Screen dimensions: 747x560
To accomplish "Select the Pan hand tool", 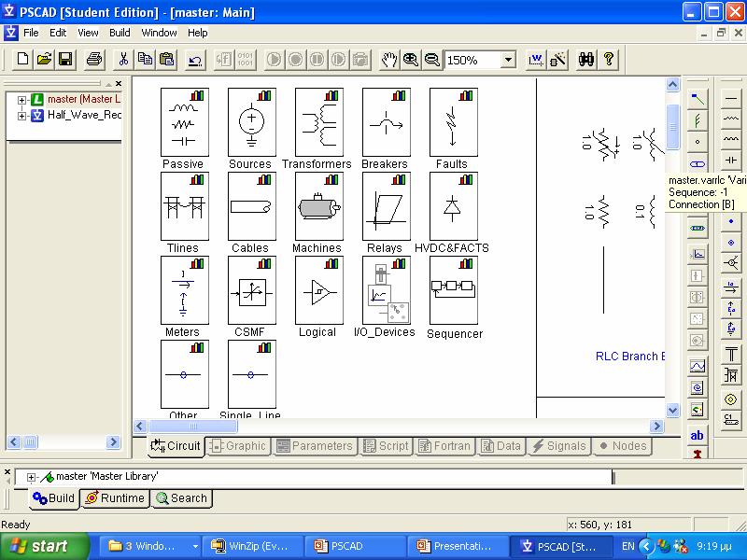I will tap(389, 60).
